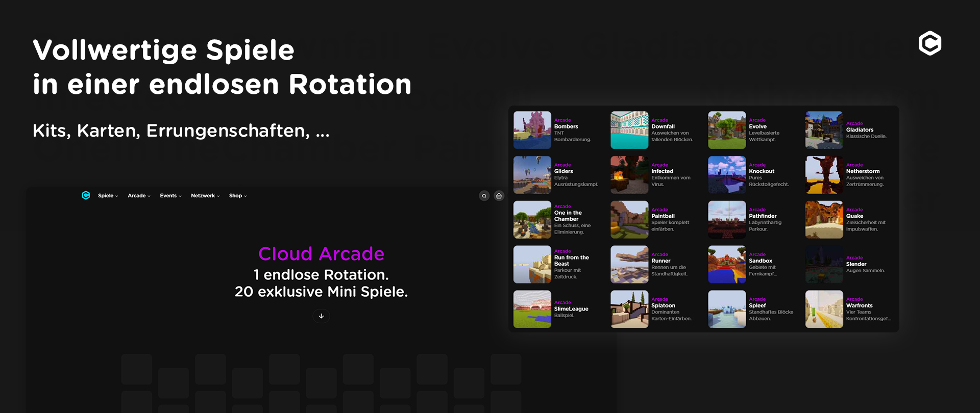Click the Warfronts game title
This screenshot has width=980, height=413.
tap(860, 306)
